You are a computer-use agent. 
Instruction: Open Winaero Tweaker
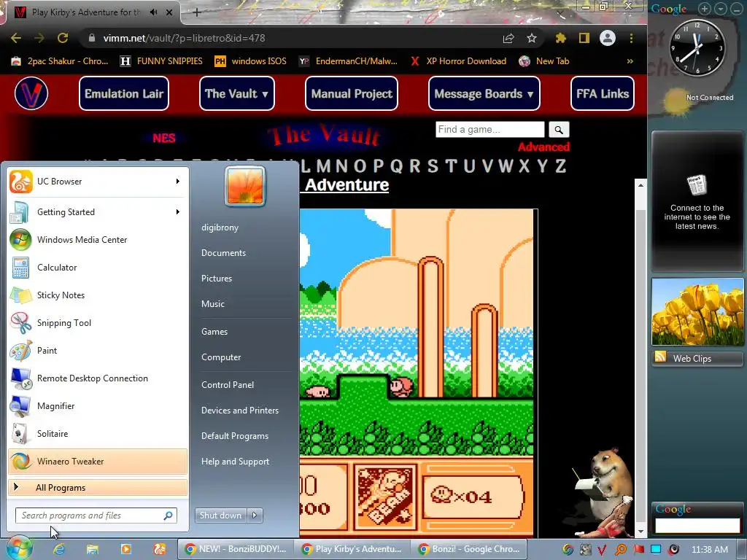(98, 461)
